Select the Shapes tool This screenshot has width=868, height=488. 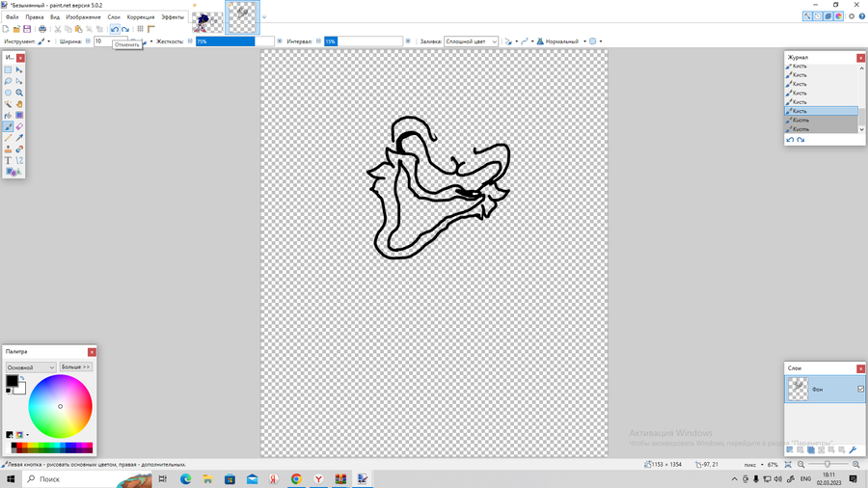pyautogui.click(x=14, y=172)
